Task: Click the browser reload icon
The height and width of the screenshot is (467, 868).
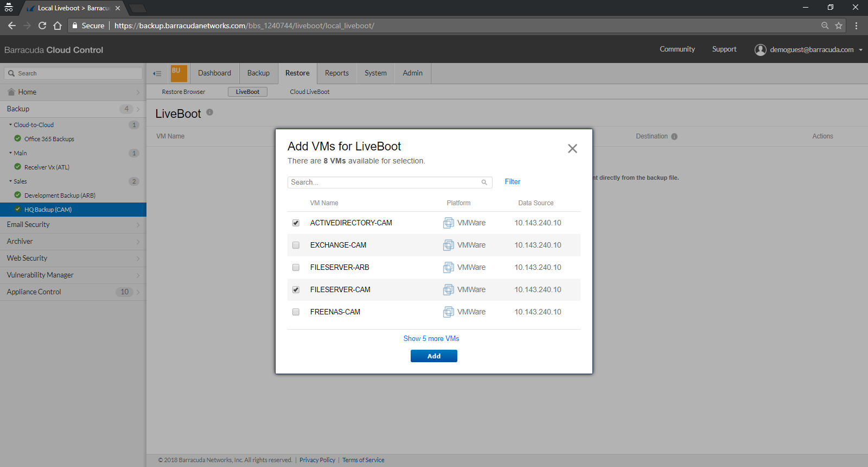Action: [x=42, y=26]
